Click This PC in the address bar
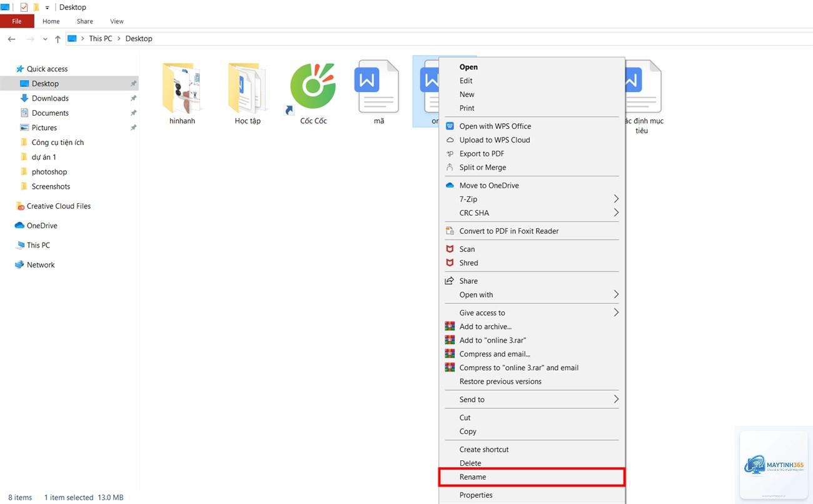This screenshot has height=504, width=813. pyautogui.click(x=101, y=39)
